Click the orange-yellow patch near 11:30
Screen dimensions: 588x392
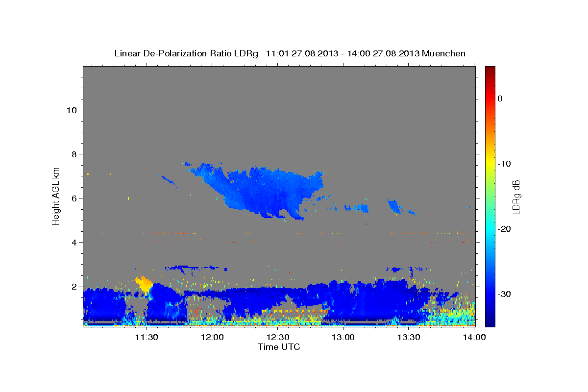(144, 285)
